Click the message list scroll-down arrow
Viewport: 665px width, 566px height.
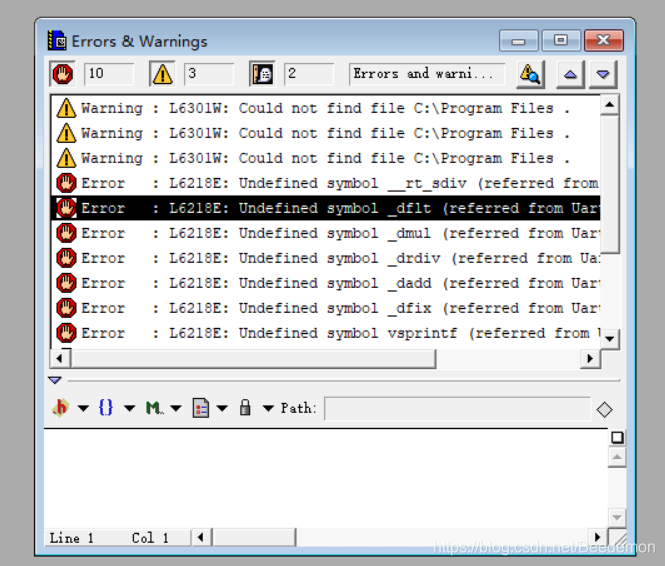(x=610, y=338)
